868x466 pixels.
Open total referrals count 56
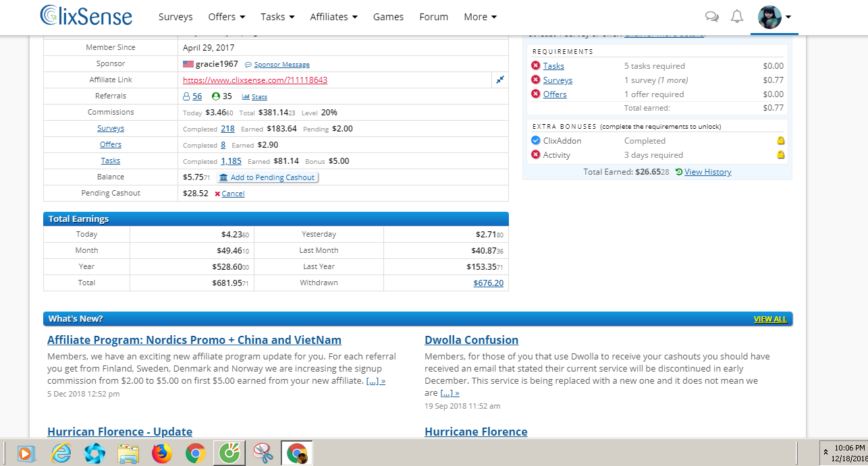click(x=197, y=96)
